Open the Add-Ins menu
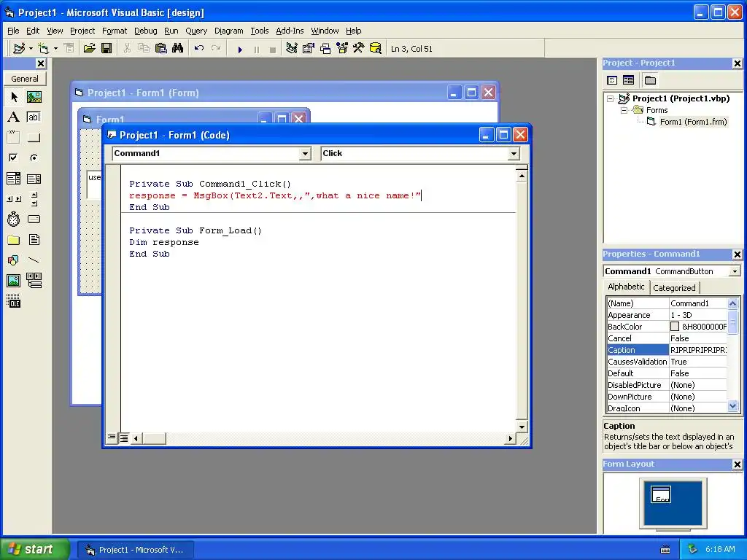The height and width of the screenshot is (560, 747). [x=290, y=31]
